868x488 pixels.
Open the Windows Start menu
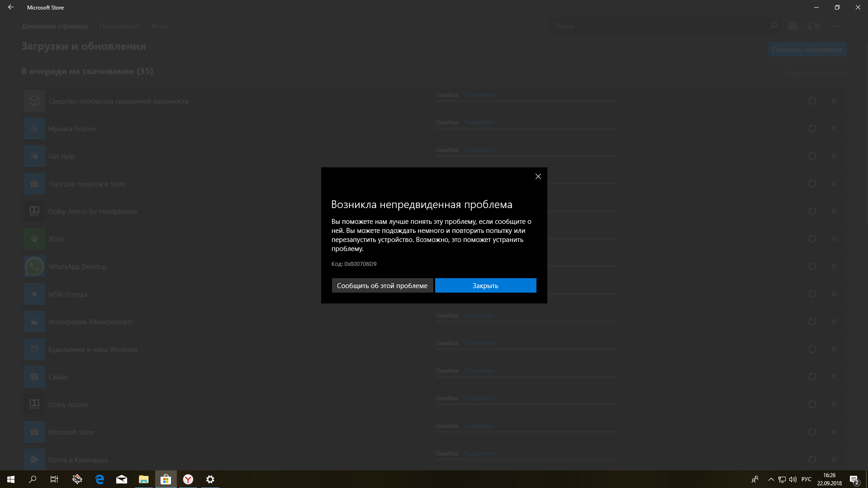click(x=11, y=479)
